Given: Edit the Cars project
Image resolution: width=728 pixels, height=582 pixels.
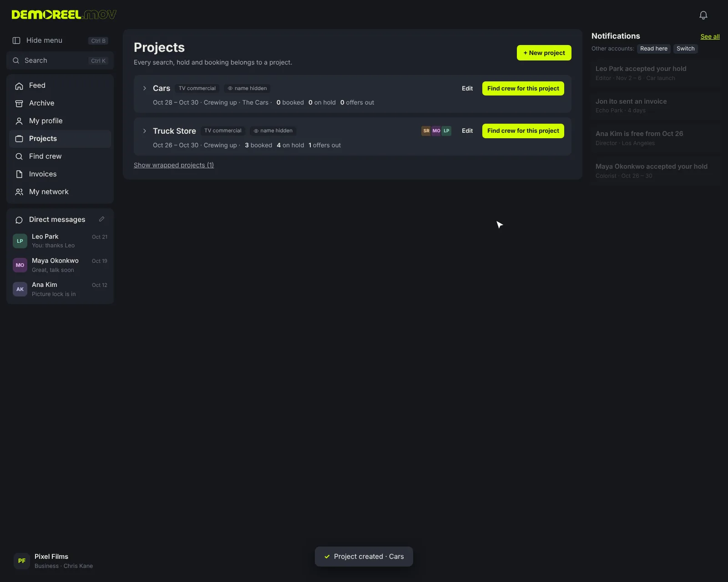Looking at the screenshot, I should pyautogui.click(x=467, y=88).
